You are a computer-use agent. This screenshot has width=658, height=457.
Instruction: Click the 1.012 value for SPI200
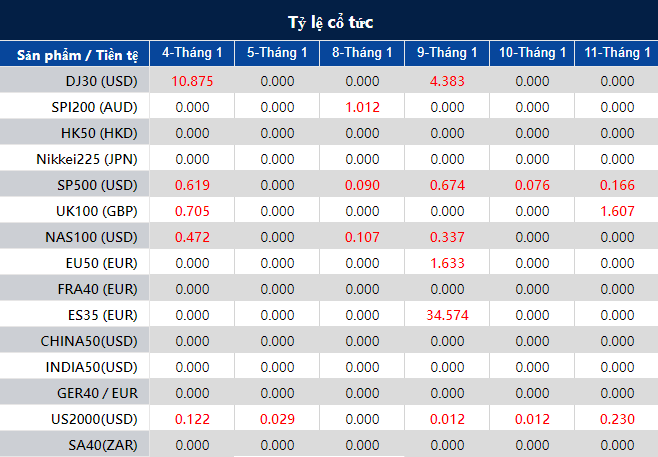[x=363, y=107]
